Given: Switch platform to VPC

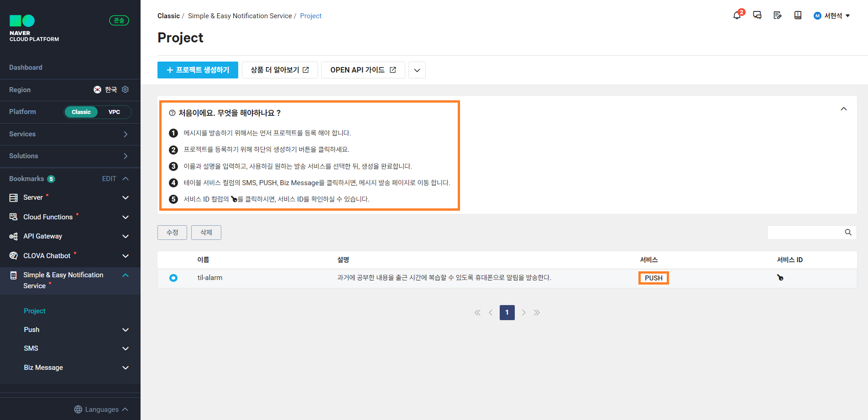Looking at the screenshot, I should [x=114, y=112].
